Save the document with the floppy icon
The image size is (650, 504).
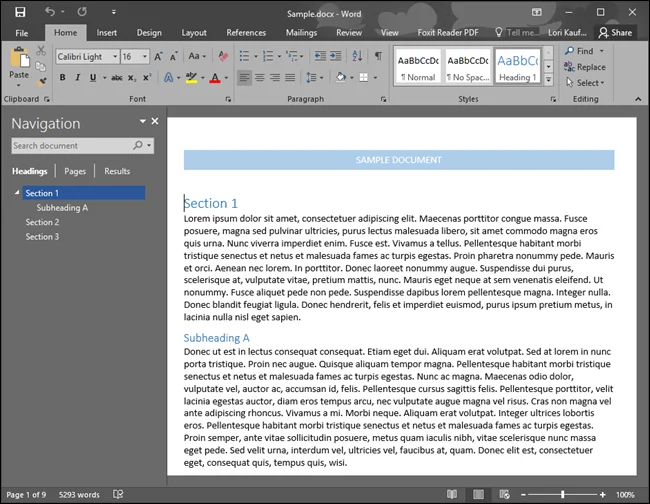point(20,12)
